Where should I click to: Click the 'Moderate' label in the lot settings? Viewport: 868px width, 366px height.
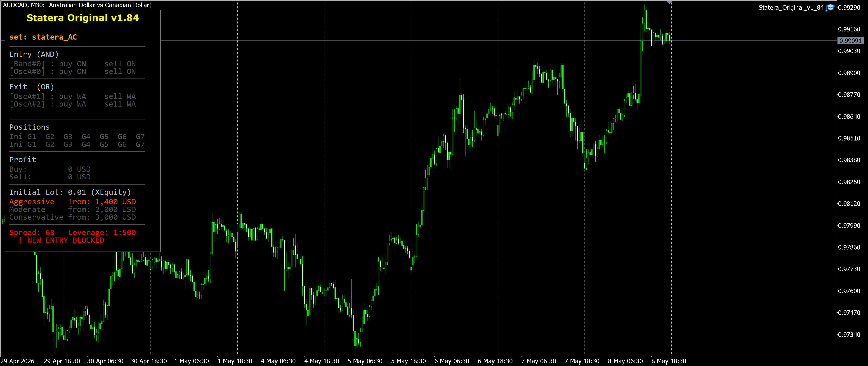(27, 209)
